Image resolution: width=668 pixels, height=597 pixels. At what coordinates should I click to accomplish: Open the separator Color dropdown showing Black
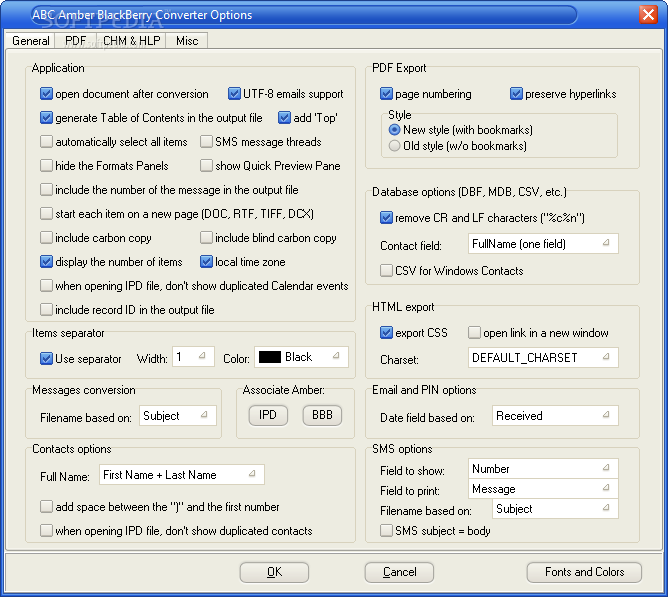(301, 357)
